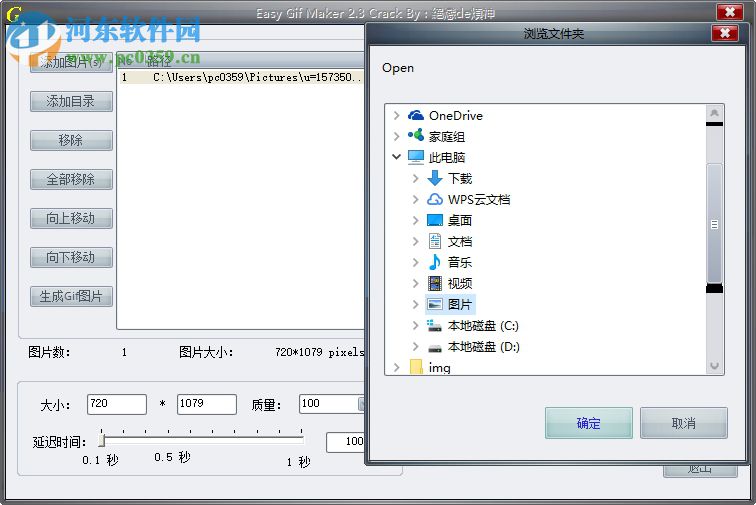Expand the 音乐 folder node
The image size is (756, 505).
[416, 262]
